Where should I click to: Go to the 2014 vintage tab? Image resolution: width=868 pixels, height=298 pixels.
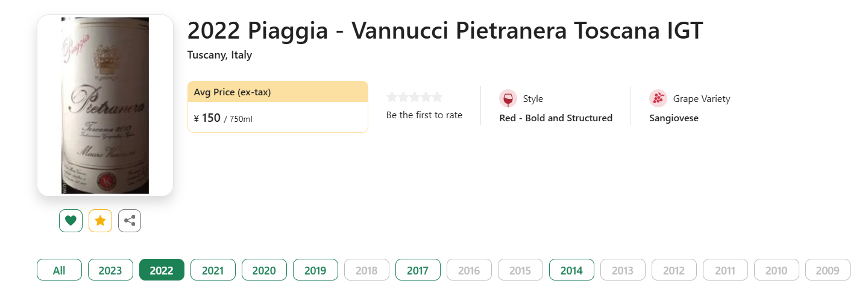point(571,270)
